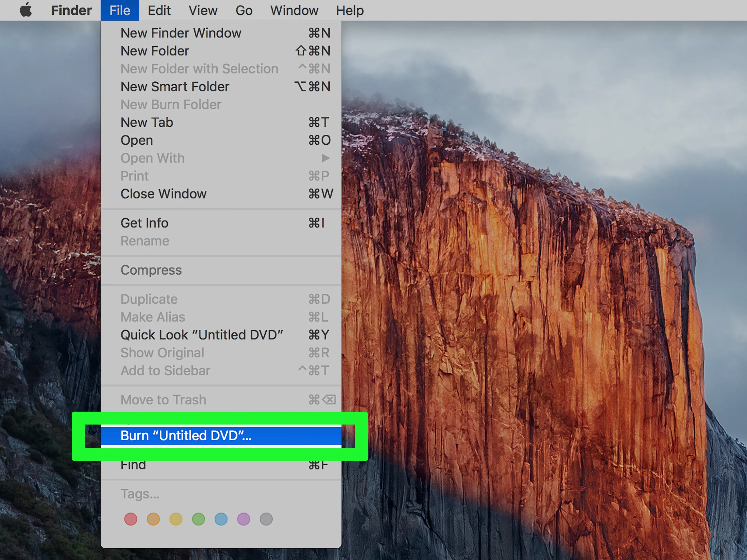Choose Get Info

pos(221,223)
